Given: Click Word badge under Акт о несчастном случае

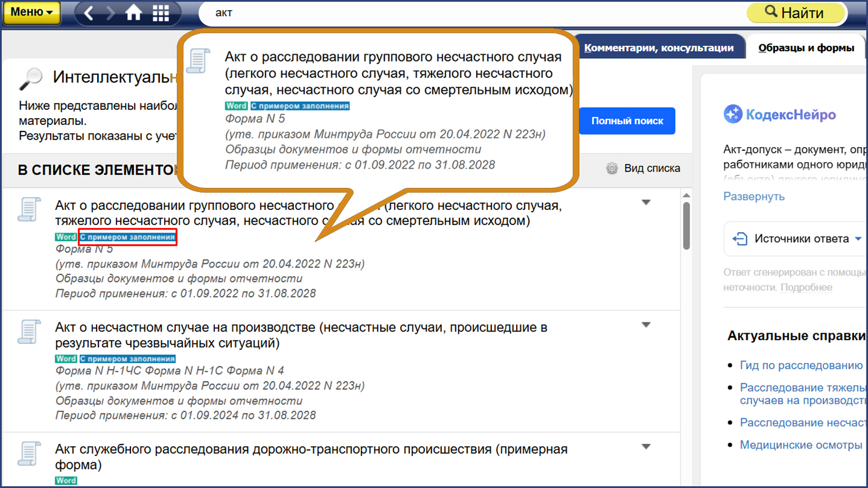Looking at the screenshot, I should (66, 359).
